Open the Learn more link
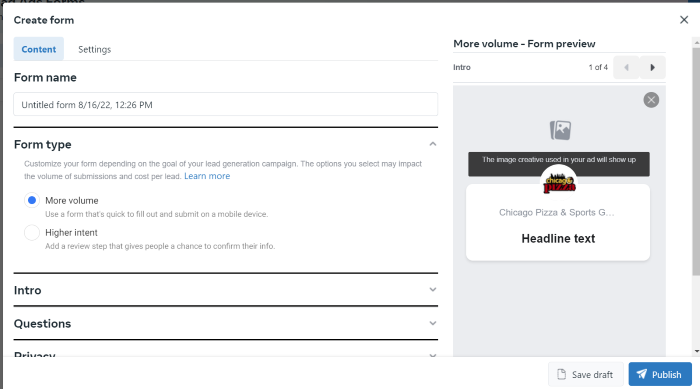This screenshot has height=389, width=700. point(207,176)
